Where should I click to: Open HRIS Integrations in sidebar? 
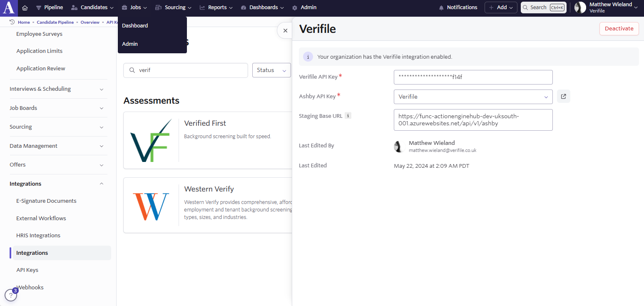point(38,236)
